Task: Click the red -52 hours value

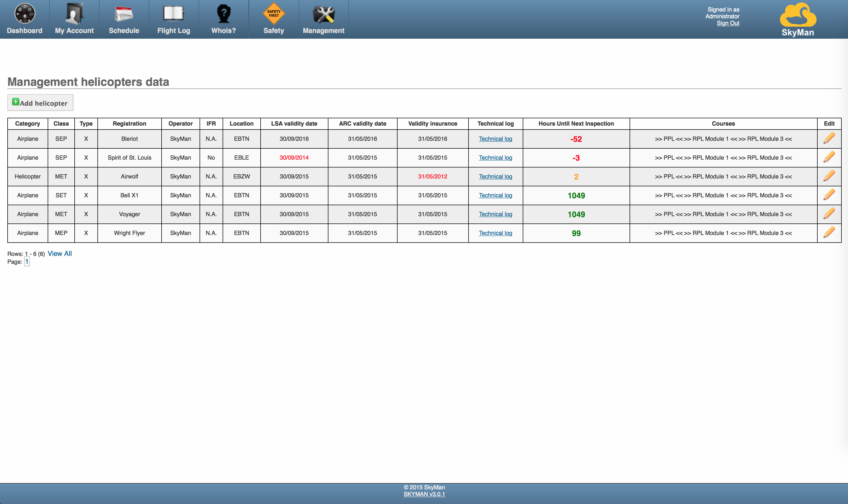Action: pyautogui.click(x=576, y=139)
